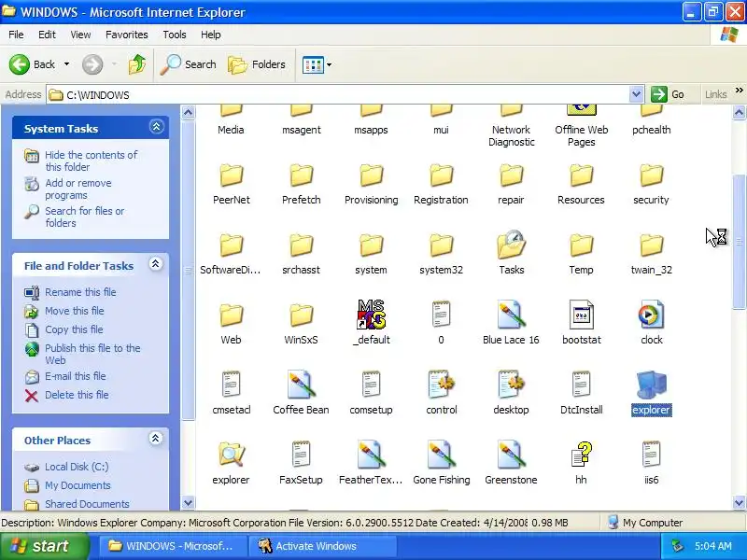The image size is (747, 560).
Task: Open the View menu
Action: click(x=80, y=35)
